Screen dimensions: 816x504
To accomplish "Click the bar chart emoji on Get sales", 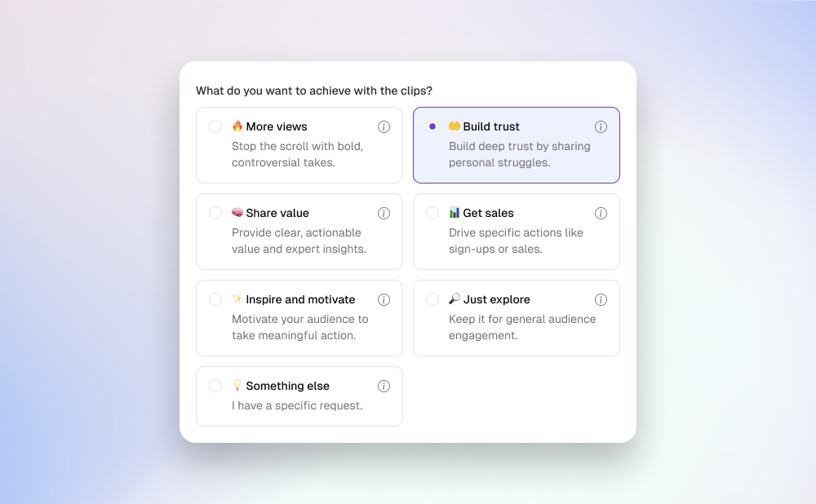I will [455, 213].
